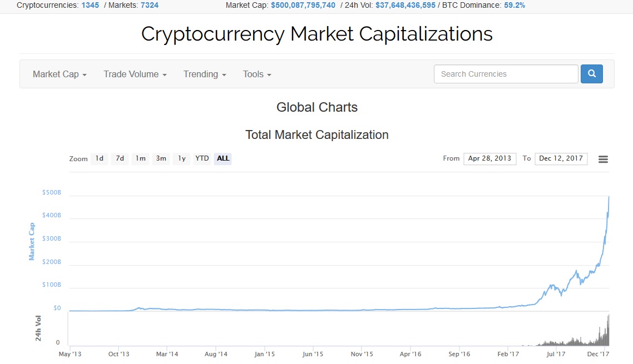Open the Trending dropdown menu
The width and height of the screenshot is (633, 364).
click(x=205, y=74)
